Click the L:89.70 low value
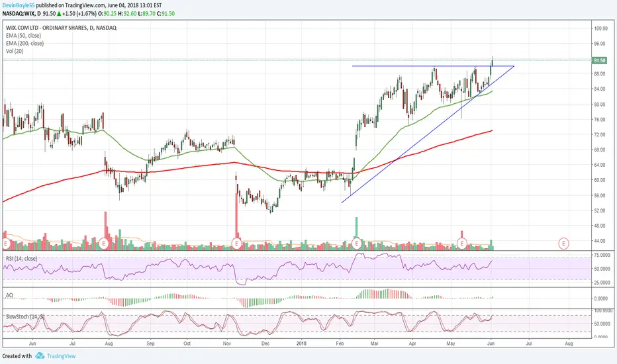The width and height of the screenshot is (617, 364). coord(146,13)
